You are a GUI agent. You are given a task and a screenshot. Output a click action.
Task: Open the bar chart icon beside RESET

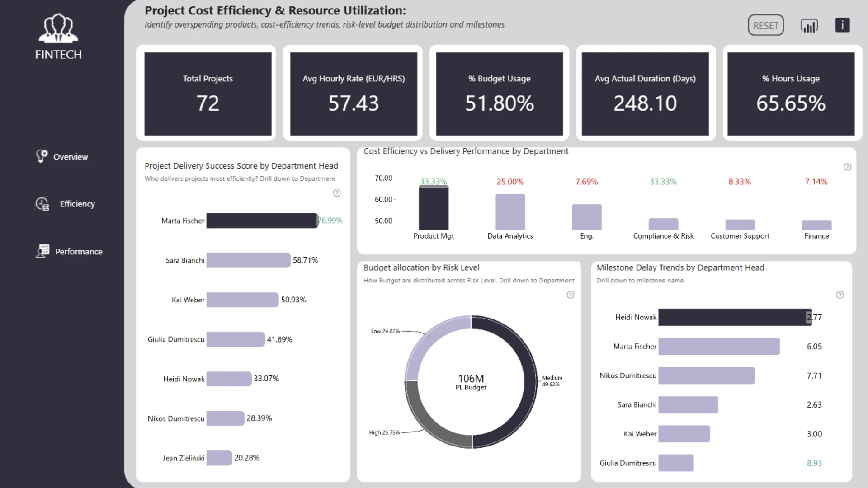pyautogui.click(x=809, y=26)
